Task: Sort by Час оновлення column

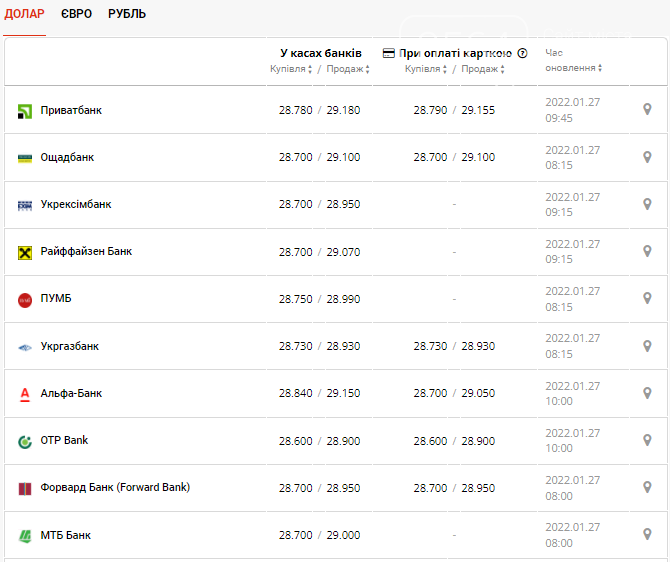Action: (573, 60)
